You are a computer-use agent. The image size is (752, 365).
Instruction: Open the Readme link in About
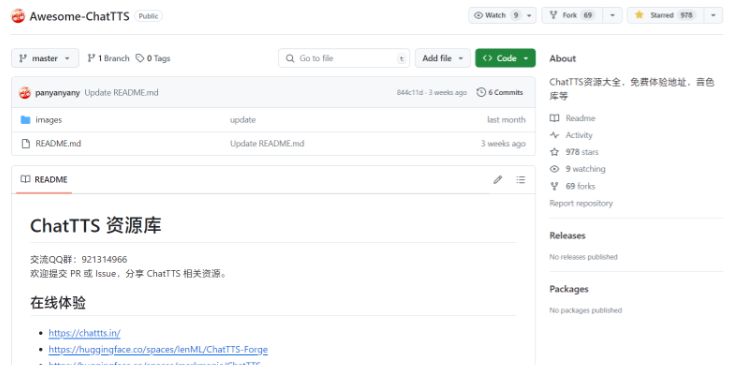pos(573,118)
